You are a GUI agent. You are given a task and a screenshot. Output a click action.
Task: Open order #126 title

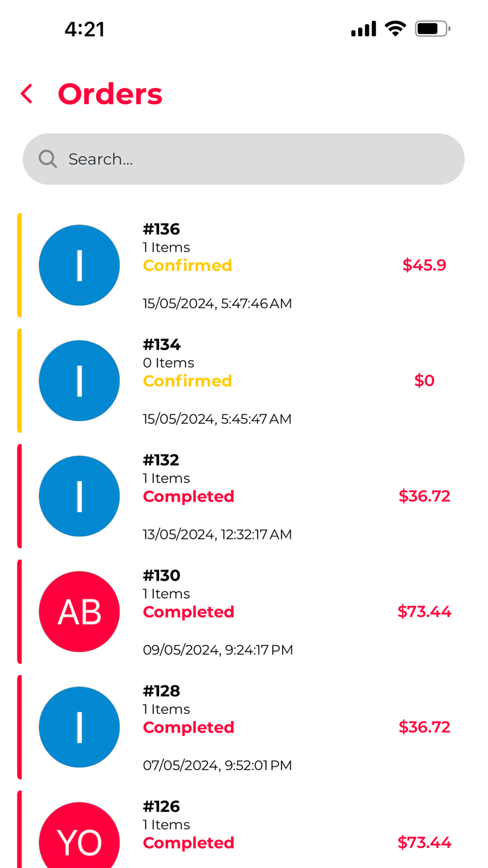tap(162, 806)
